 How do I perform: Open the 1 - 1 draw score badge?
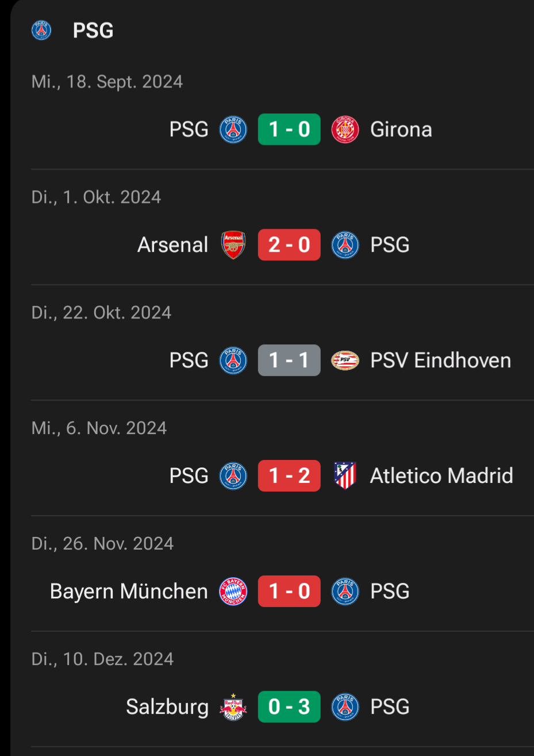(289, 360)
